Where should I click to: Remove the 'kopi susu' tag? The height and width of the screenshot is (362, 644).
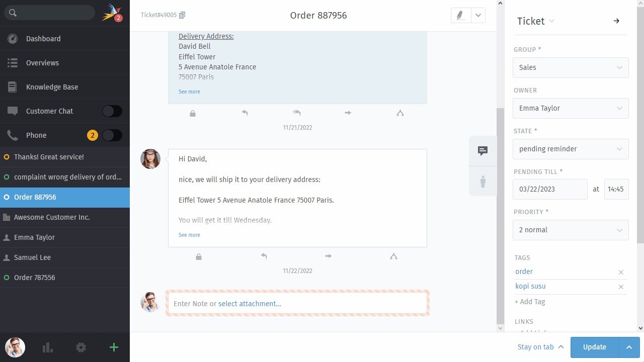coord(621,287)
